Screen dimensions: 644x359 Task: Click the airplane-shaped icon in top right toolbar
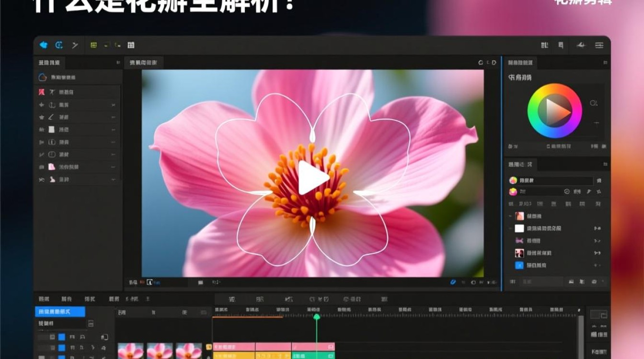(581, 45)
